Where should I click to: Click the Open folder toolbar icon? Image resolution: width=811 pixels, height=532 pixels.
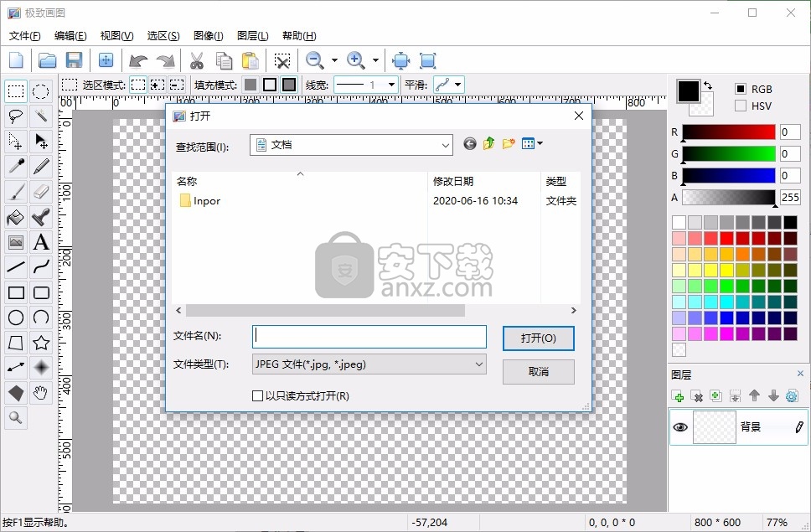click(48, 60)
